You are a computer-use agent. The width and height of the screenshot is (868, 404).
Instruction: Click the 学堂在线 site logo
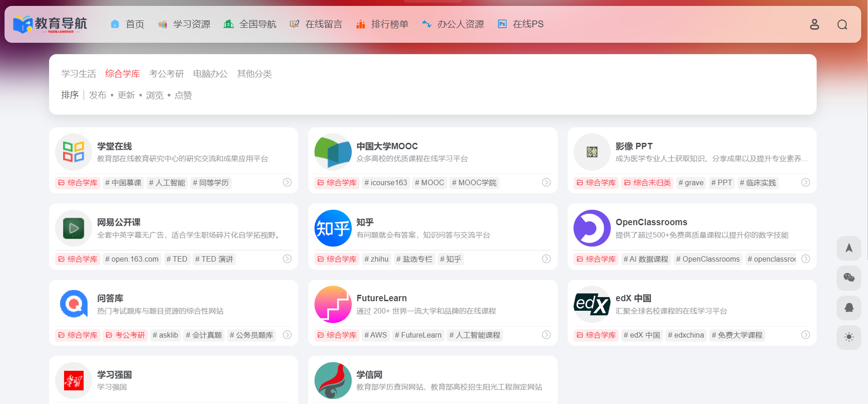click(74, 152)
